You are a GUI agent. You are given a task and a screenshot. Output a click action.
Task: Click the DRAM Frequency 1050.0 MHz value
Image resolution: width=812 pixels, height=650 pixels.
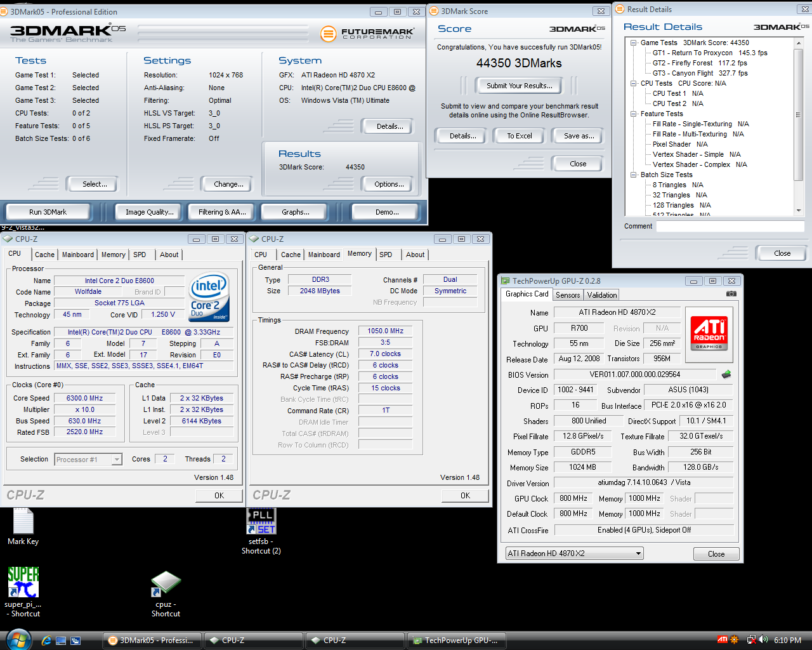(386, 331)
